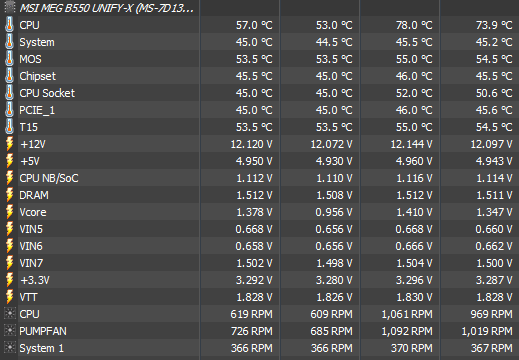Click the thermometer icon for T15
The image size is (519, 360).
(x=10, y=127)
